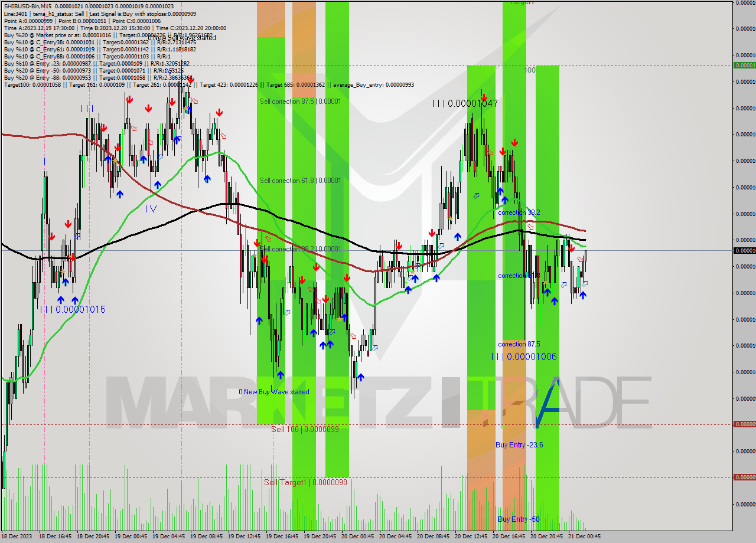Screen dimensions: 756x543
Task: Click the '21 Dec 00:45' time axis label
Action: click(x=584, y=537)
